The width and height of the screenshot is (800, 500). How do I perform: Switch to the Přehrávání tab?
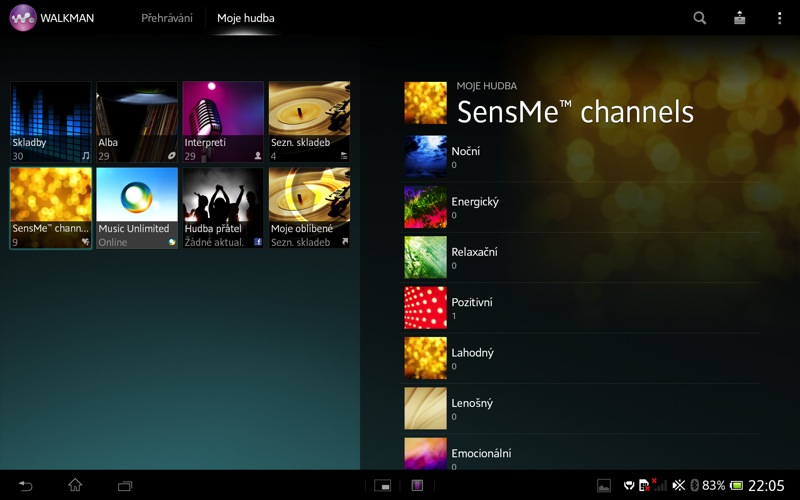click(x=167, y=18)
